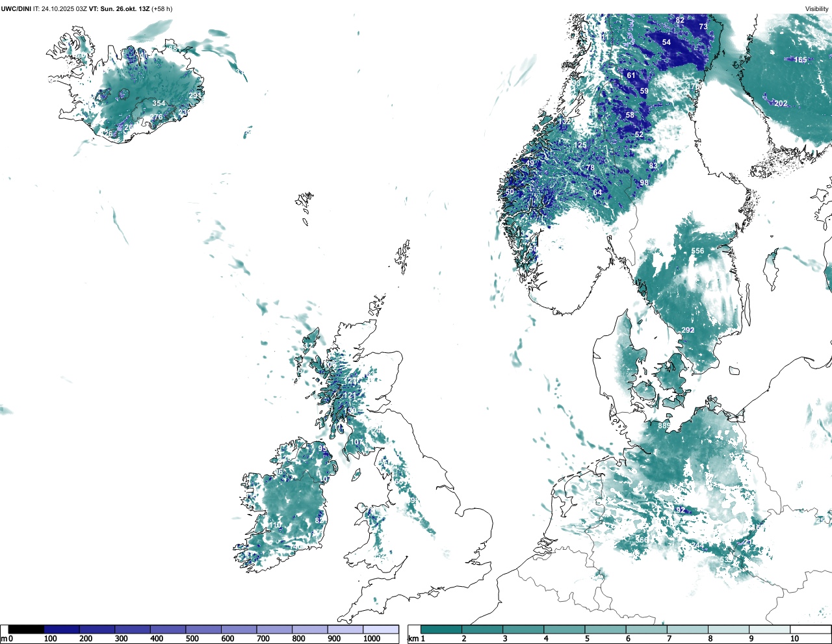Click the '(+58 h)' forecast offset

click(x=162, y=8)
